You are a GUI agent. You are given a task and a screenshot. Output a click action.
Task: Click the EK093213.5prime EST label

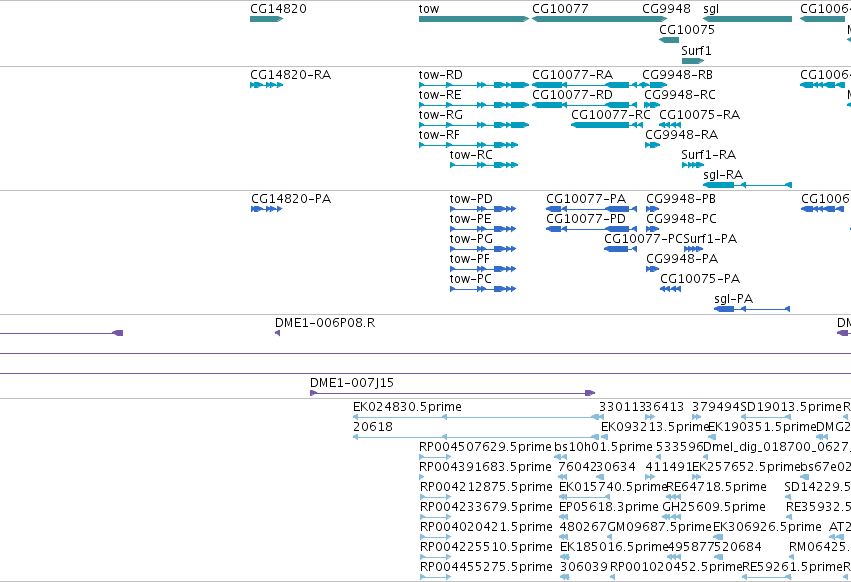click(x=653, y=427)
